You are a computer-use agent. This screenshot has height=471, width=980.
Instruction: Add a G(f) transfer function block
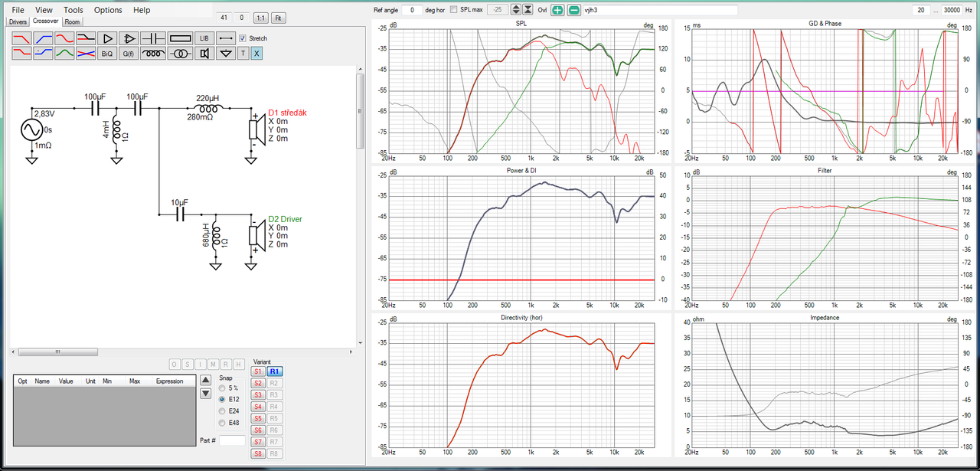(x=129, y=54)
